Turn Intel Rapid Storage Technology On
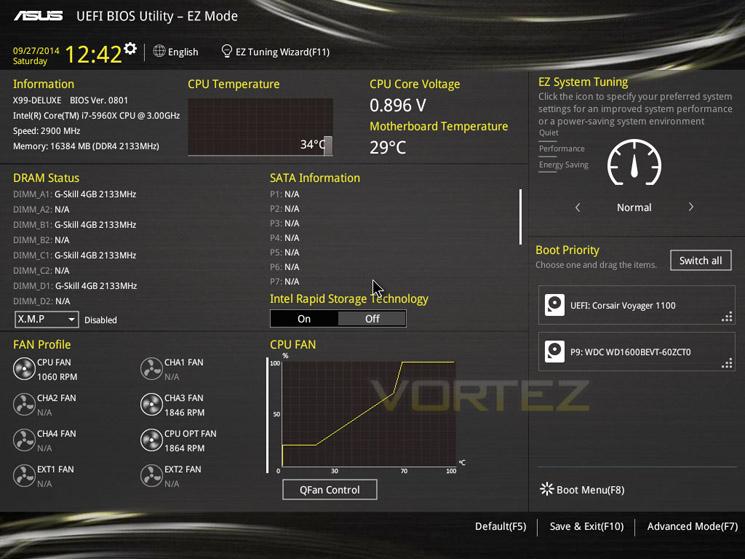 [304, 319]
